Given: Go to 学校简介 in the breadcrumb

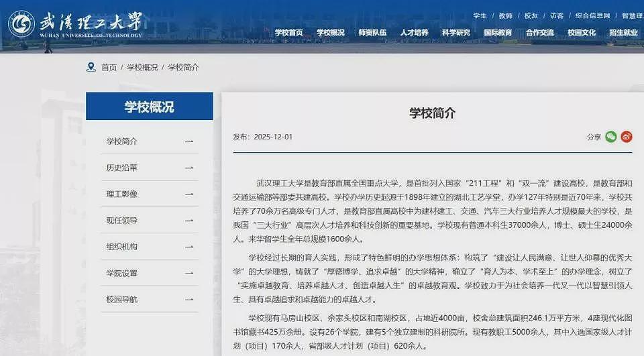Looking at the screenshot, I should (x=183, y=67).
